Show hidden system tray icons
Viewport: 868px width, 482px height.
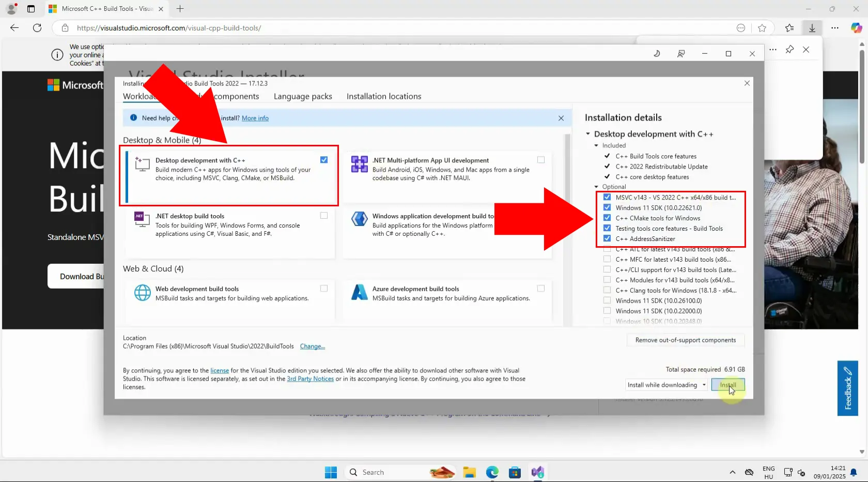tap(732, 472)
